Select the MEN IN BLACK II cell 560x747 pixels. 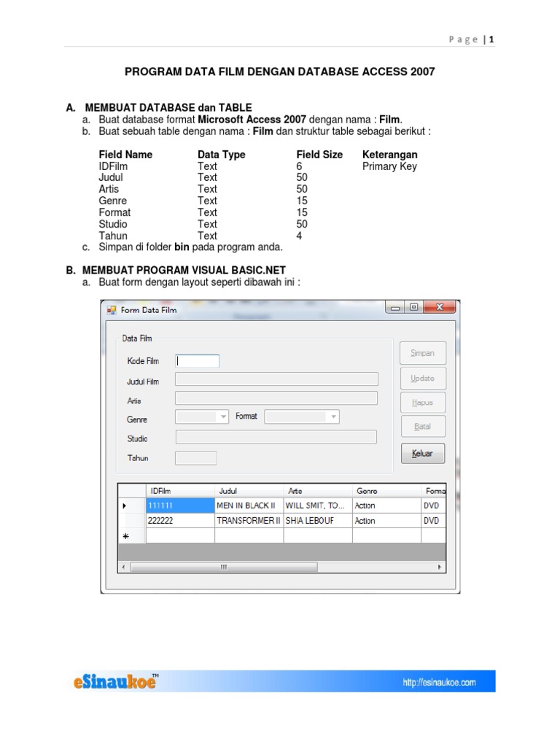(249, 506)
